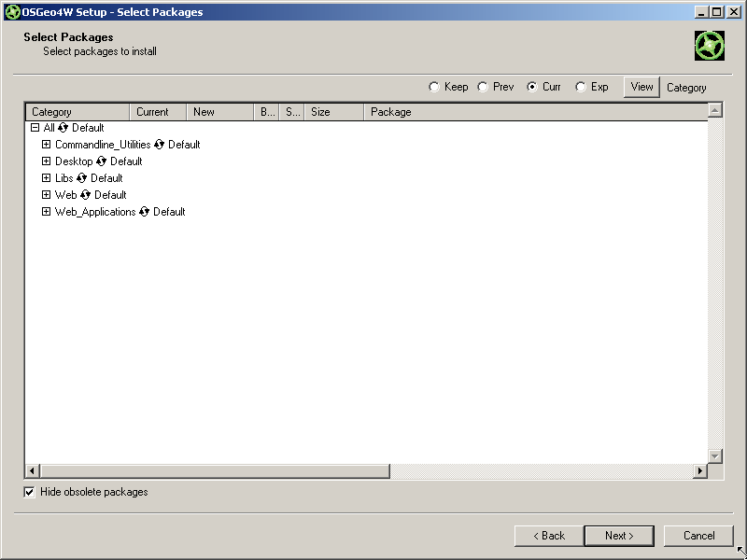Viewport: 747px width, 560px height.
Task: Click the Category column header
Action: point(78,112)
